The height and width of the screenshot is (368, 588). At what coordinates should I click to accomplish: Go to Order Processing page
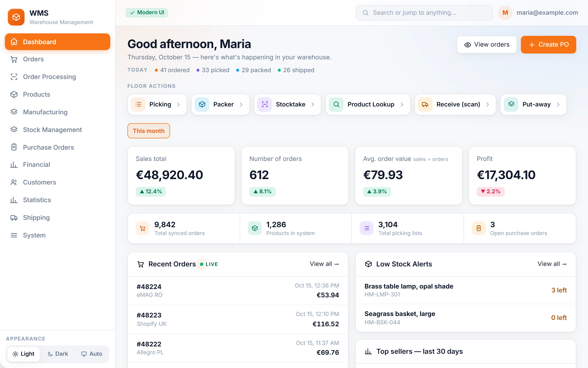point(58,77)
